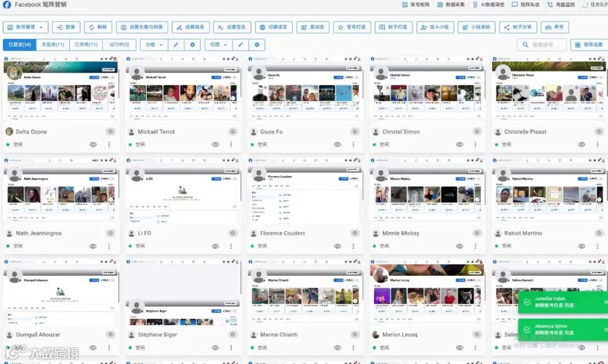Open gear settings beside 分组 dropdown
The image size is (608, 364).
tap(193, 44)
